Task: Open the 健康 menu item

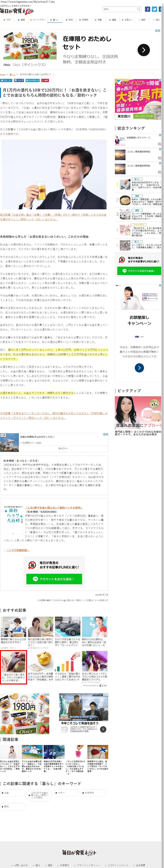Action: click(22, 20)
